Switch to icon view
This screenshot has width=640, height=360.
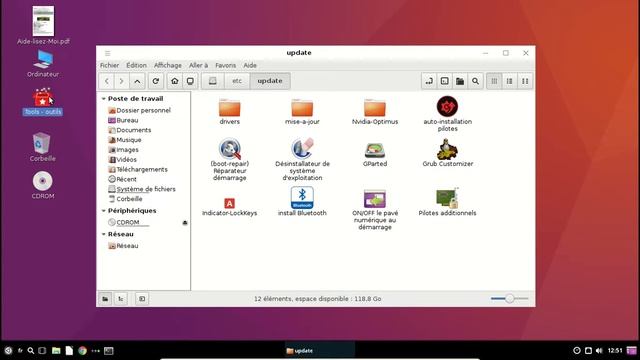(494, 81)
